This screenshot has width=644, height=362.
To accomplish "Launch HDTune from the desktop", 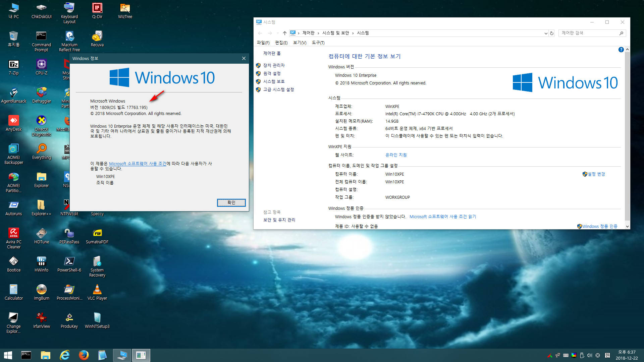I will (x=41, y=236).
